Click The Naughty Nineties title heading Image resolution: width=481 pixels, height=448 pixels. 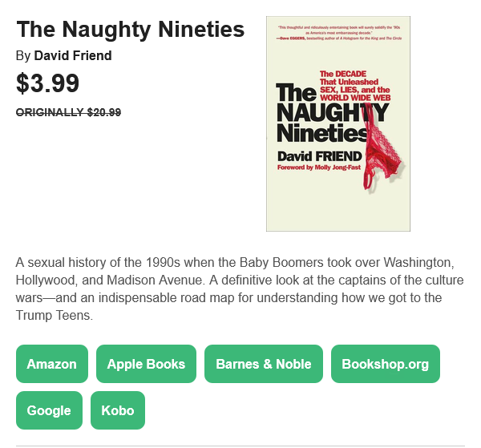tap(131, 30)
